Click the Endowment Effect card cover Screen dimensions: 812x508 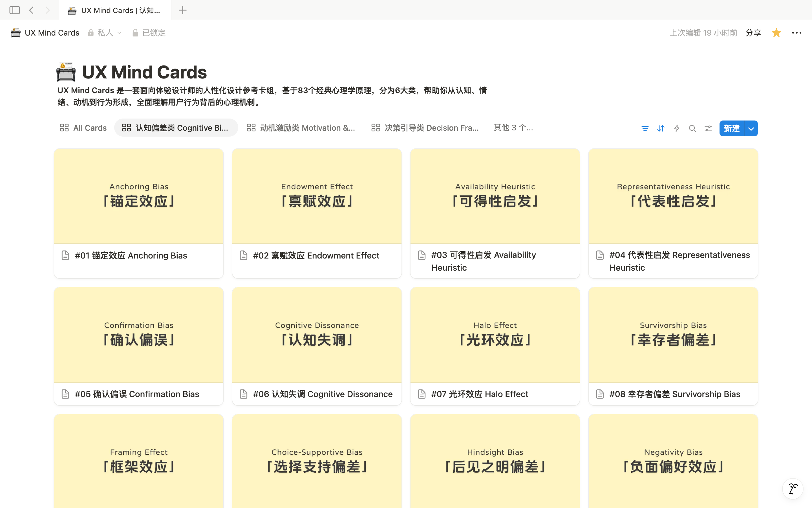pos(317,196)
